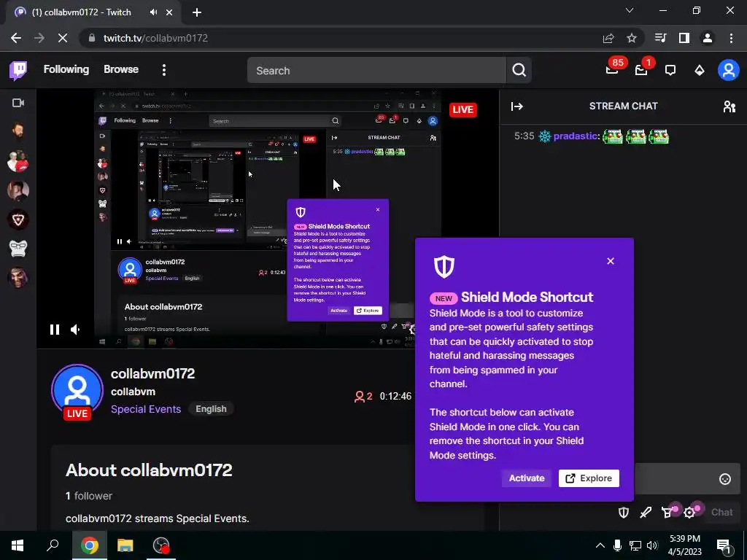
Task: Open the Following page
Action: (x=66, y=69)
